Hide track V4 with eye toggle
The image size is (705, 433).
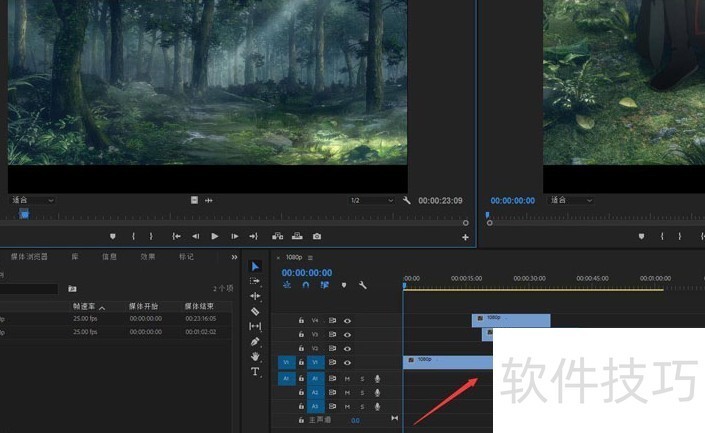(x=348, y=320)
